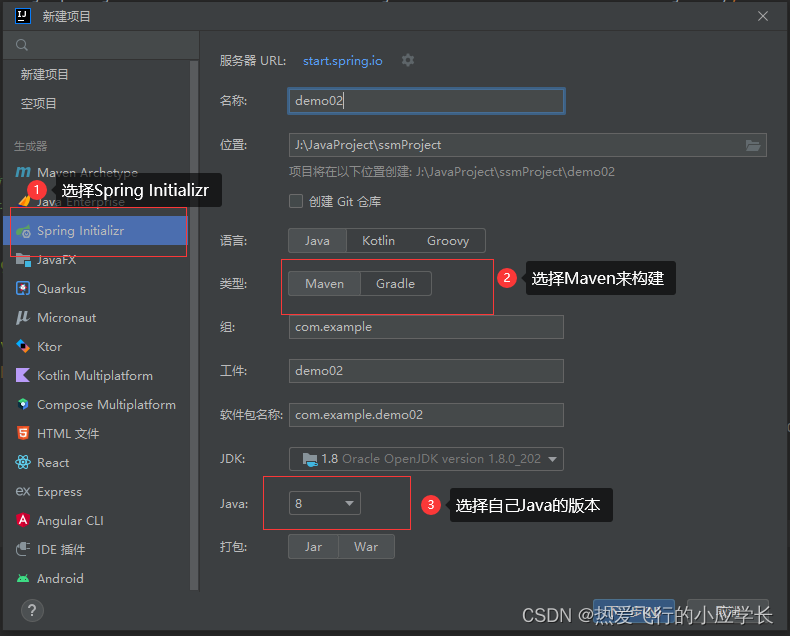Screen dimensions: 790x636
Task: Click the Micronaut mu icon
Action: 23,317
